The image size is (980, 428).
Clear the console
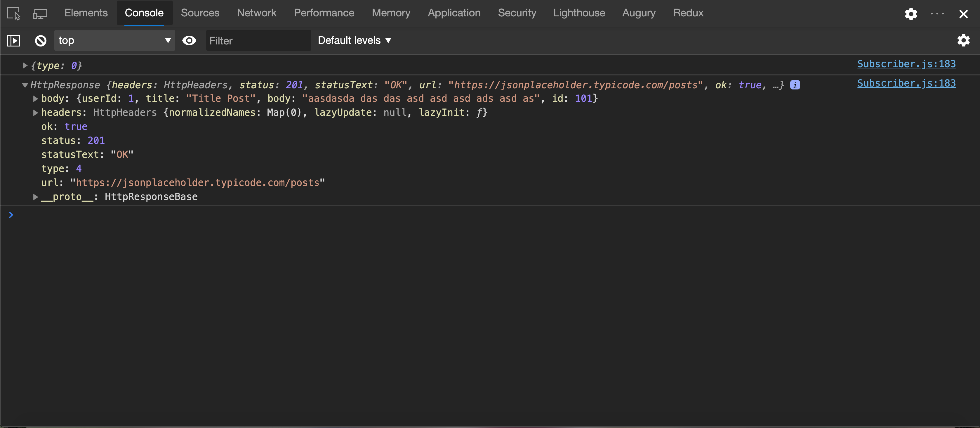point(40,41)
